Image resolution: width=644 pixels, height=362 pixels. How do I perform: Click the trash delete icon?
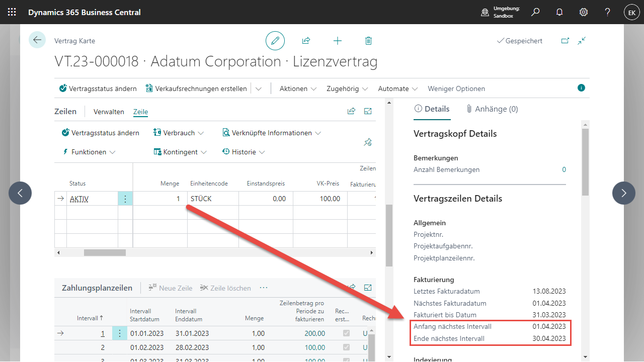(x=368, y=41)
